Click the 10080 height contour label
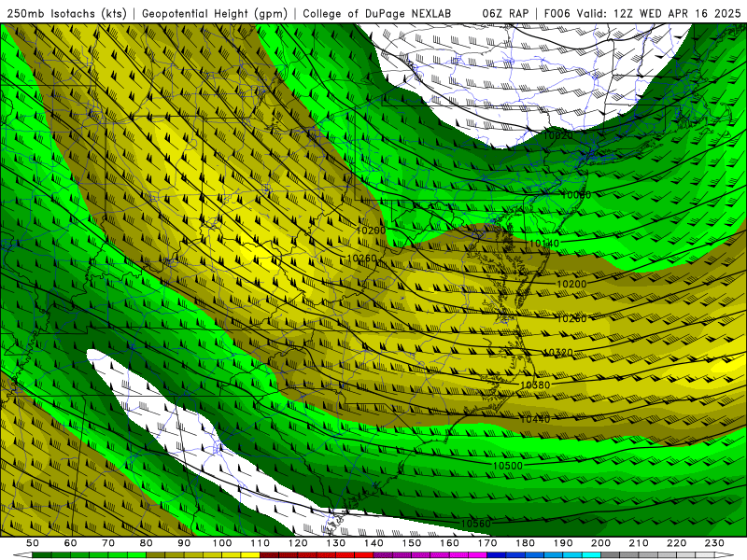This screenshot has height=560, width=747. pos(576,195)
